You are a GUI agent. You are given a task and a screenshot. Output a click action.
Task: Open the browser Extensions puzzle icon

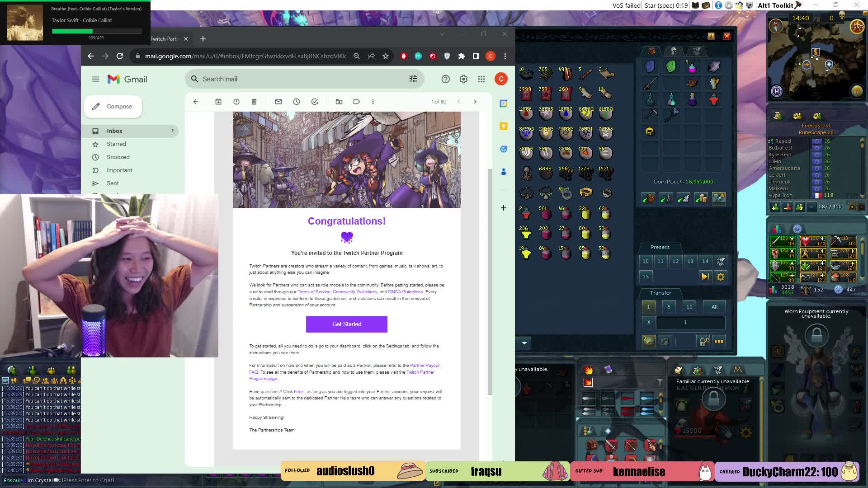[462, 56]
